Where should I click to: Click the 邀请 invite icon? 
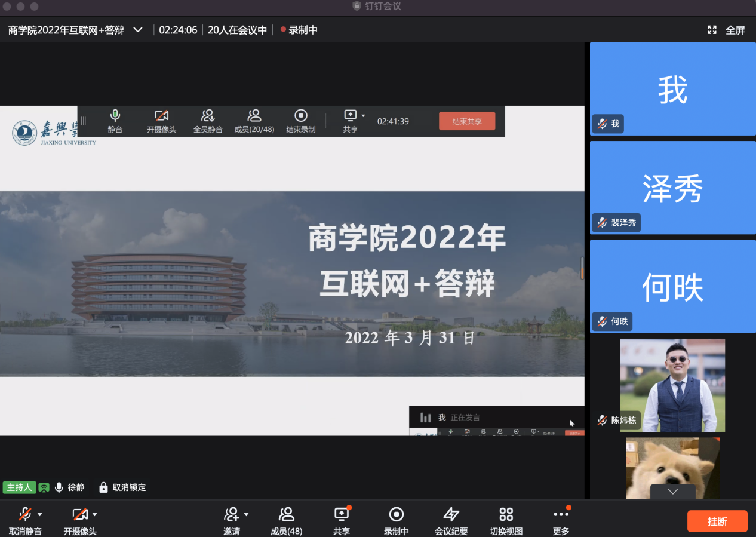tap(231, 514)
